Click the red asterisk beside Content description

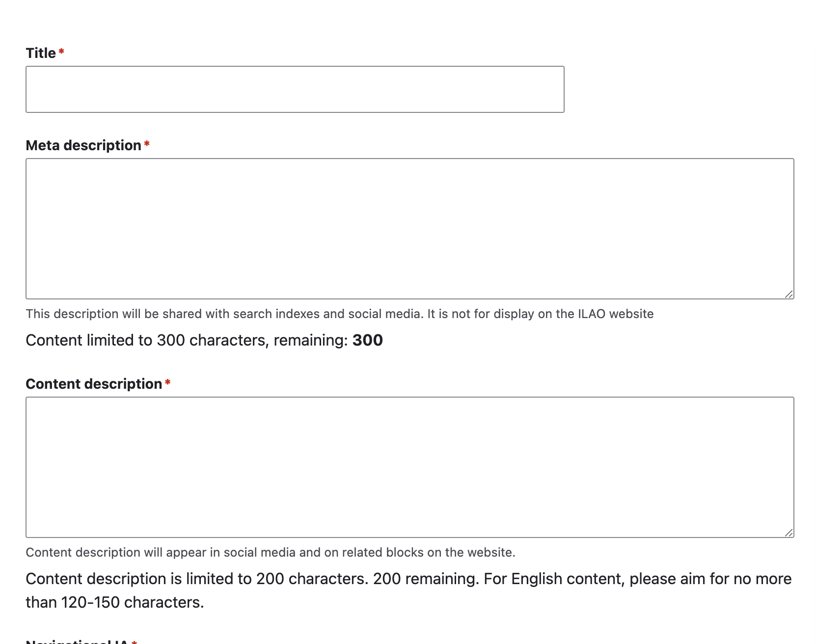[x=167, y=382]
